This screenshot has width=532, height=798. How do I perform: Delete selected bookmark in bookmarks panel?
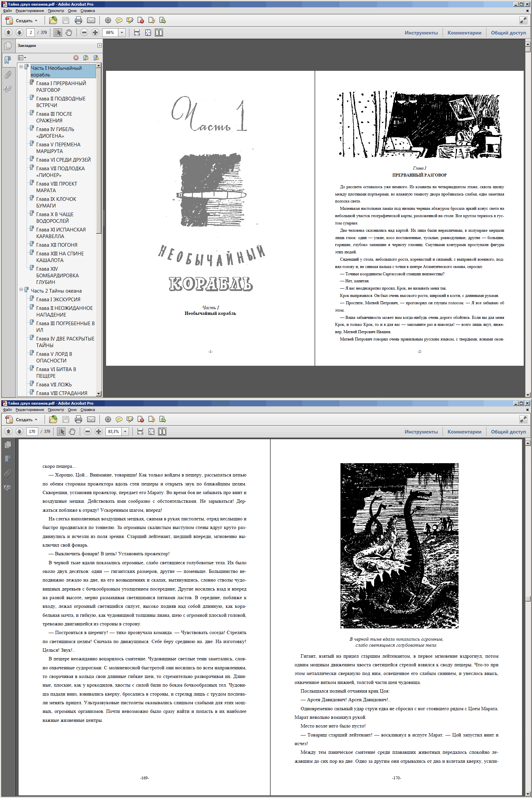76,58
